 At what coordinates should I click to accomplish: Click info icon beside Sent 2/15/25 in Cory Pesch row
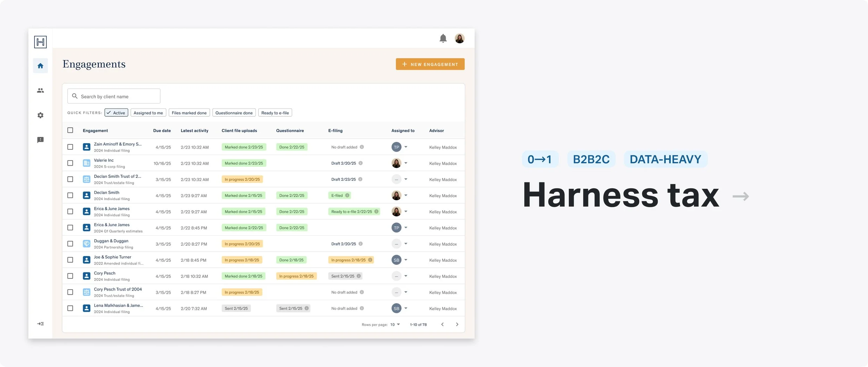[359, 276]
